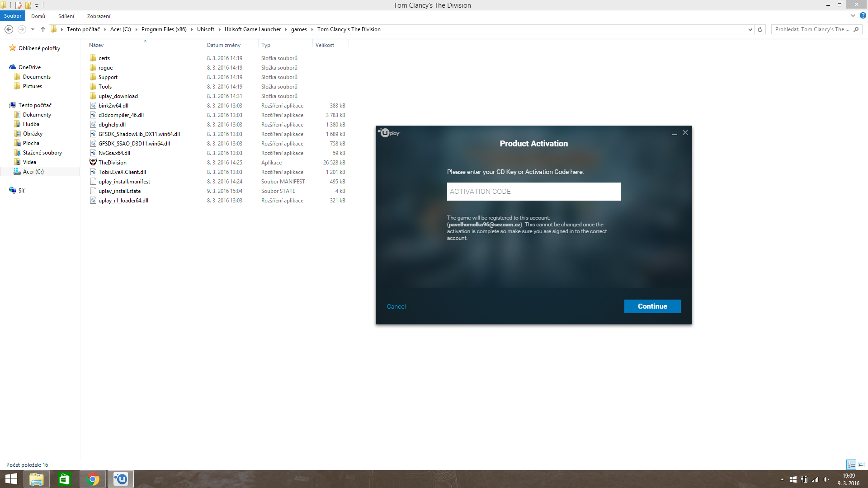The height and width of the screenshot is (488, 868).
Task: Open the Sdílení ribbon tab
Action: [x=66, y=16]
